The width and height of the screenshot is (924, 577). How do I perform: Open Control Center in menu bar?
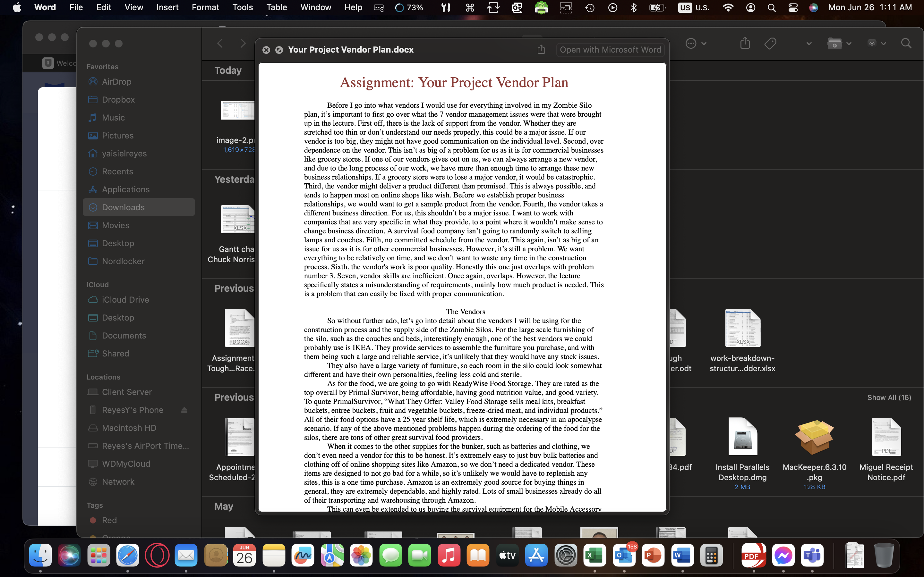793,8
